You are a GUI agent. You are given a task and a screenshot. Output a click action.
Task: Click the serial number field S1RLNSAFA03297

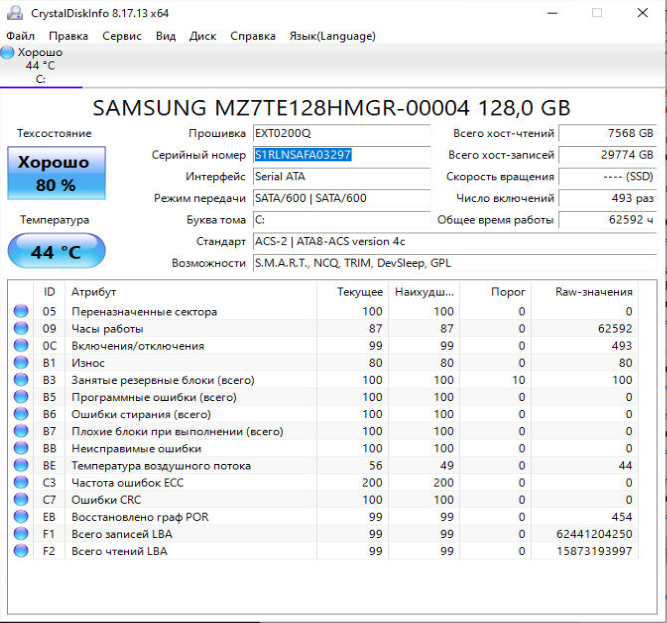tap(342, 155)
